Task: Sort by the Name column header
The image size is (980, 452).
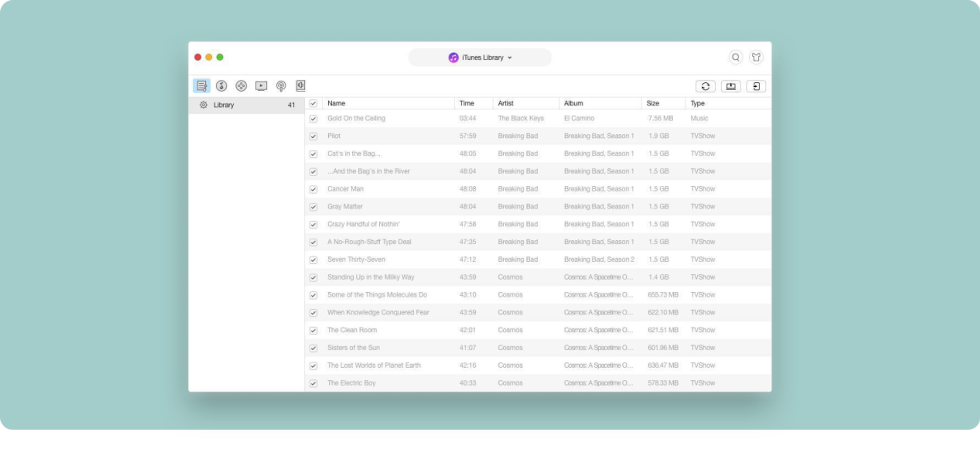Action: tap(336, 103)
